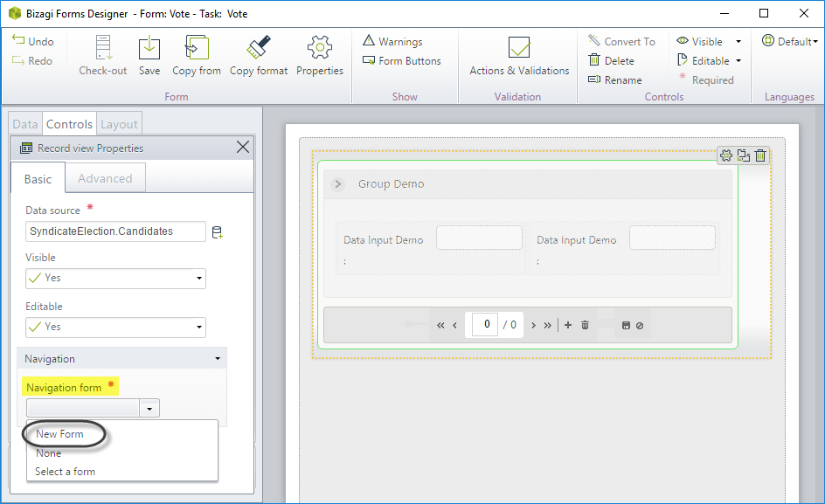Close the Bizagi Forms Designer window

[804, 14]
